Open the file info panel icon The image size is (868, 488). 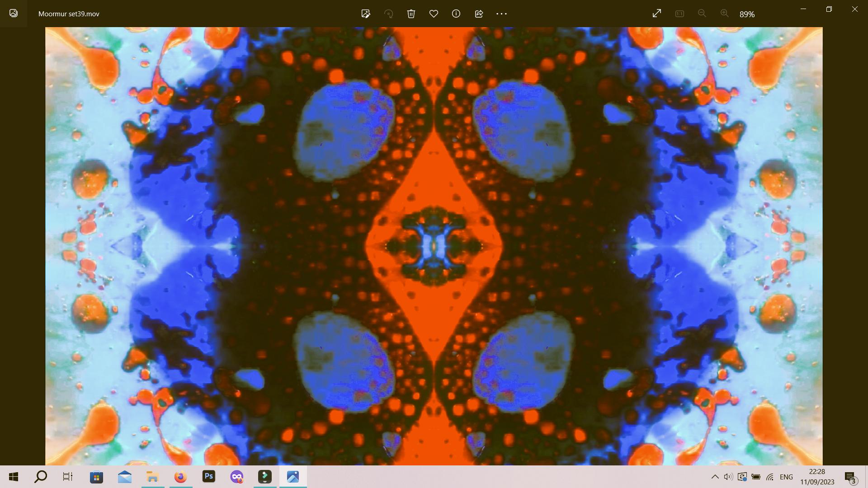pyautogui.click(x=456, y=14)
